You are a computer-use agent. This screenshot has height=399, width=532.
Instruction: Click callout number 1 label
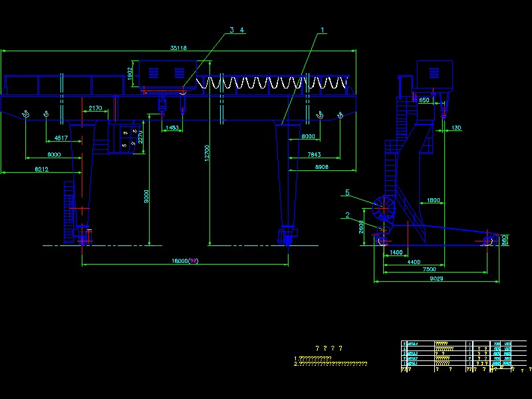[323, 30]
